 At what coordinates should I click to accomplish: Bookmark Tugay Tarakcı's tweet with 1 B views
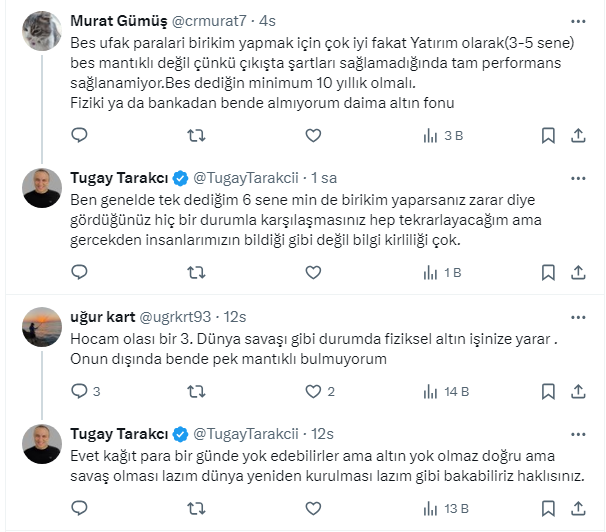(x=548, y=271)
